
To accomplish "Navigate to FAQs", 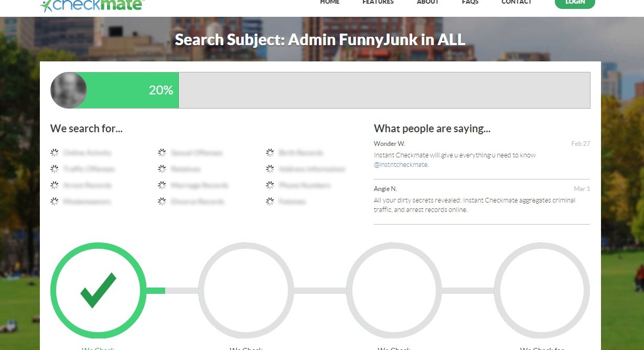I will pos(470,3).
